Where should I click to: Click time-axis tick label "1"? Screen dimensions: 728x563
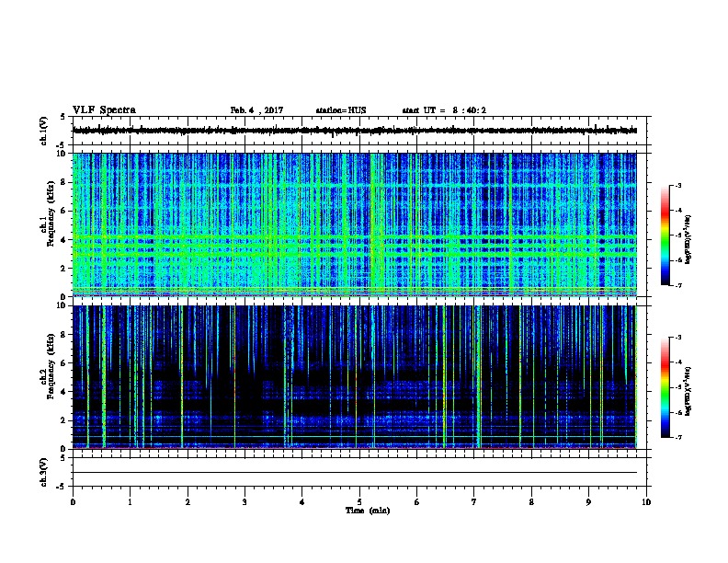pos(130,502)
